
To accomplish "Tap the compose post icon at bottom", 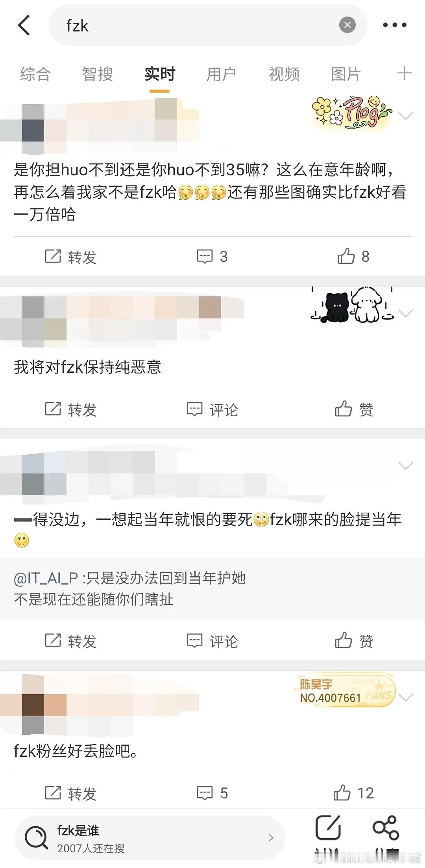I will 328,828.
